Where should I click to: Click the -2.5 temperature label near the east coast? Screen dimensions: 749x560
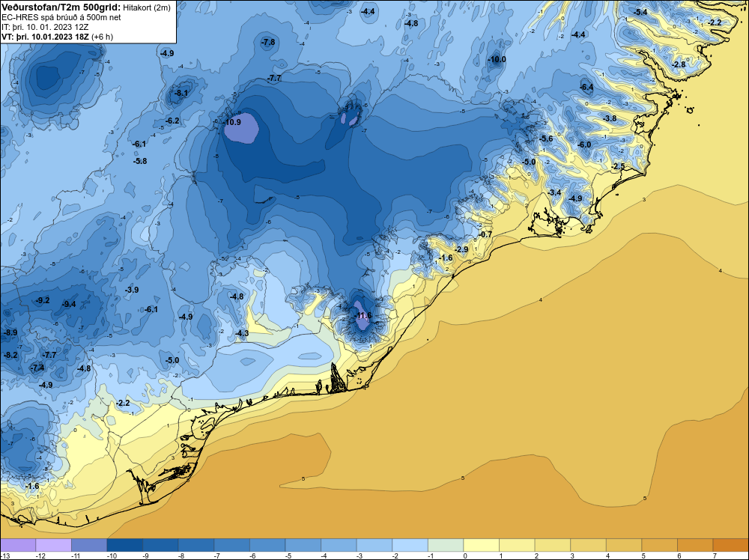coord(618,166)
